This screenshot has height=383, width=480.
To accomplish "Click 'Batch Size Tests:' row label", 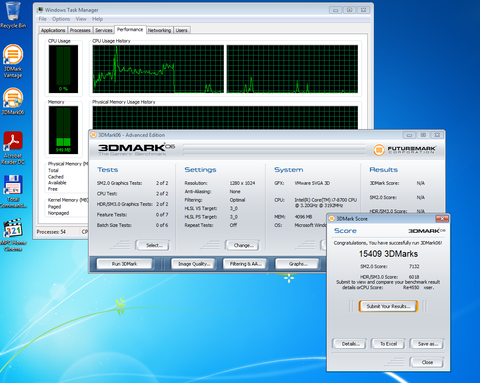I will click(x=114, y=225).
